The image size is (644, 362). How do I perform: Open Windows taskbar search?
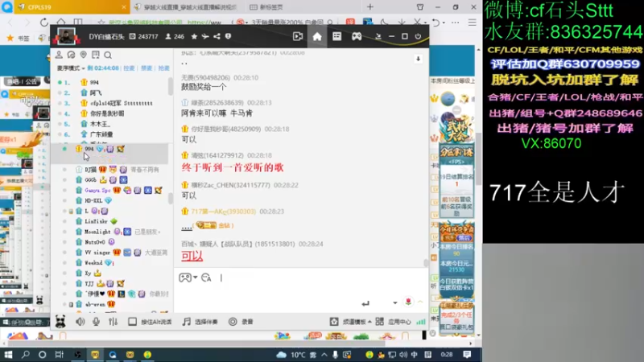(x=26, y=355)
